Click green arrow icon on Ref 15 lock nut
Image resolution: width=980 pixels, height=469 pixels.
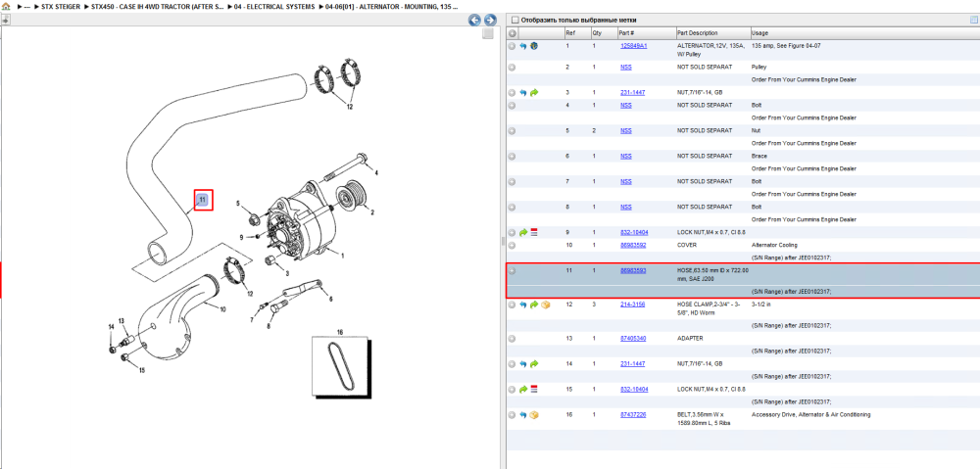(x=523, y=389)
